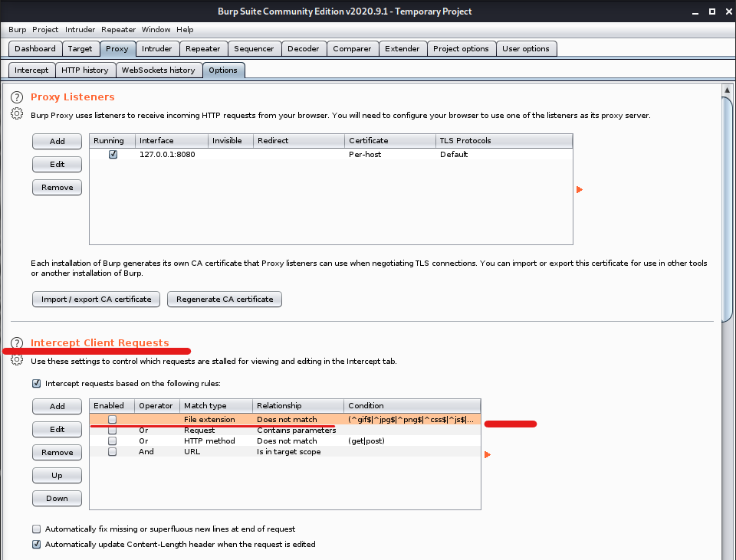Enable the Contains parameters rule checkbox
This screenshot has height=560, width=736.
pyautogui.click(x=112, y=430)
